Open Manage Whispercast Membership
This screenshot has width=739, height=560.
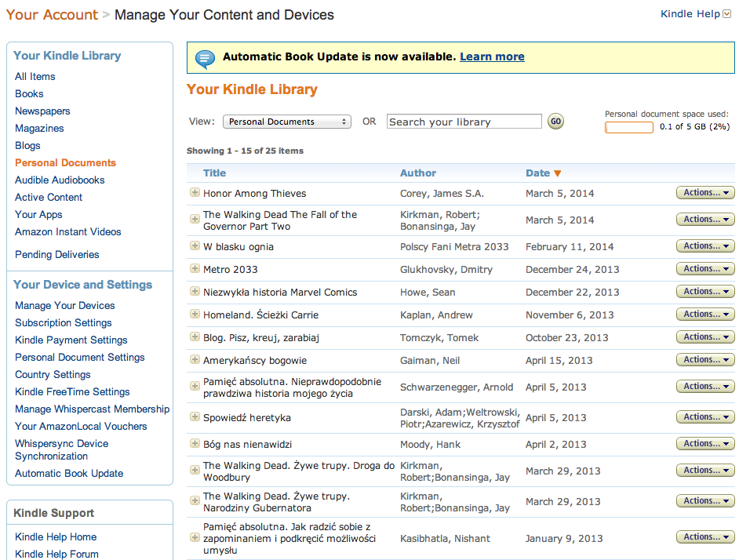click(93, 409)
